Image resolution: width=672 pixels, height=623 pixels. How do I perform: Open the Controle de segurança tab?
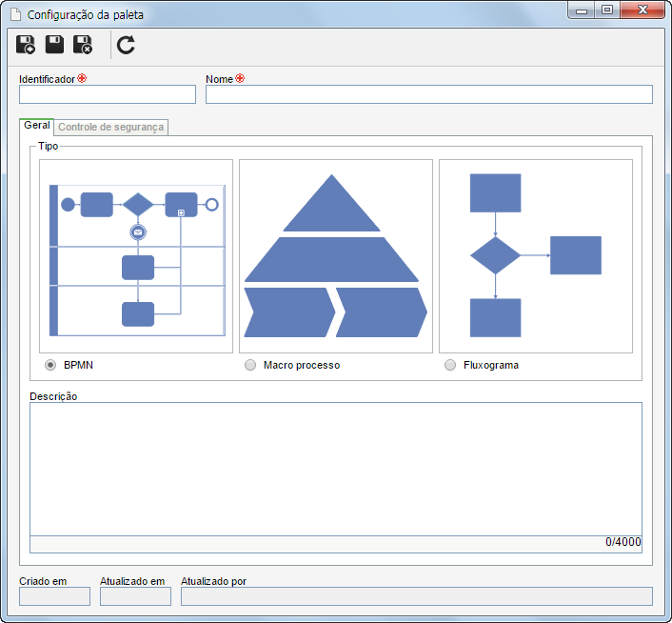(111, 127)
